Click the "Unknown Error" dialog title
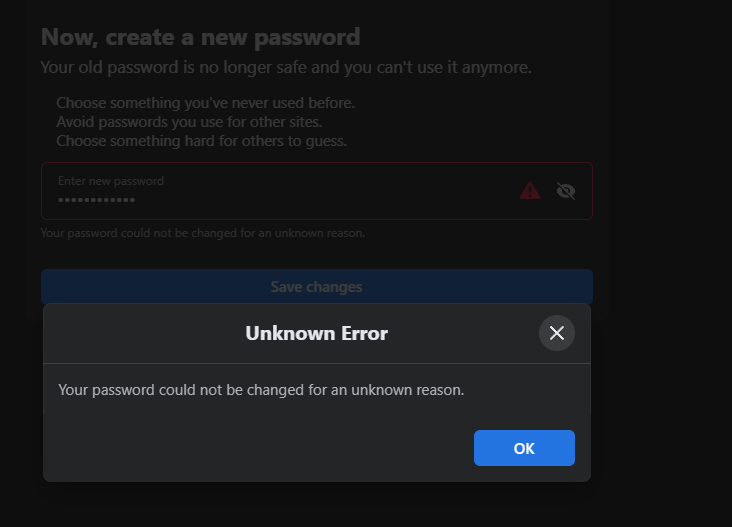Image resolution: width=732 pixels, height=527 pixels. pyautogui.click(x=316, y=333)
